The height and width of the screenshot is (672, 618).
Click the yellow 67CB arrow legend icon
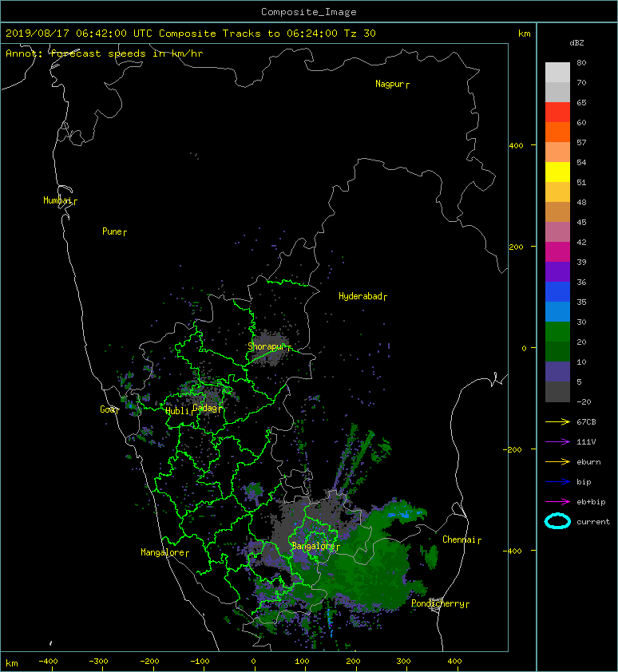click(x=557, y=422)
